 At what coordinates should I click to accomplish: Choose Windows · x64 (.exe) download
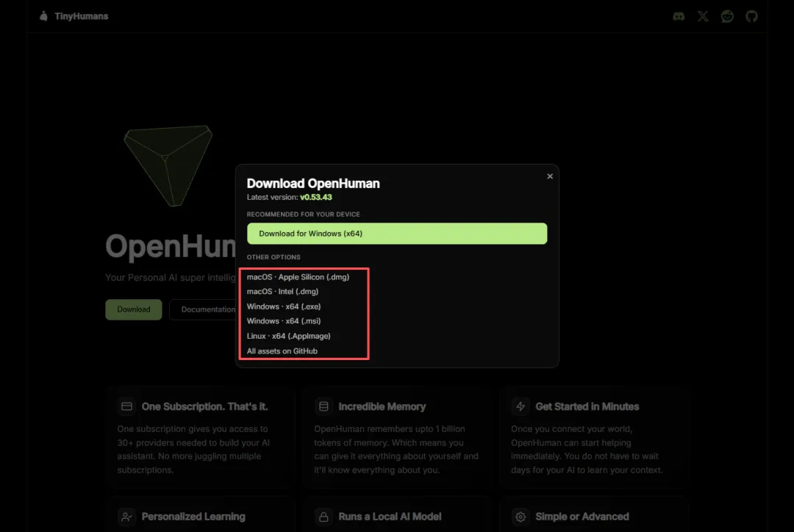(284, 306)
